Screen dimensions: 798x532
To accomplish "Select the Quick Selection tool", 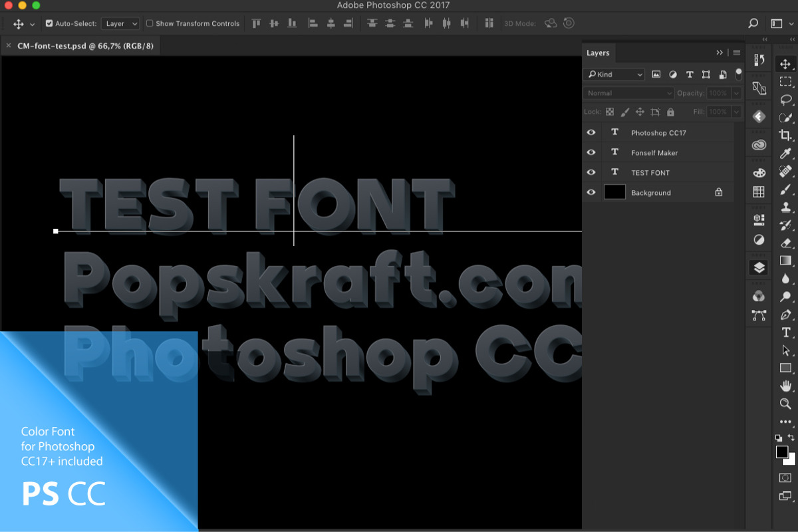I will click(785, 118).
